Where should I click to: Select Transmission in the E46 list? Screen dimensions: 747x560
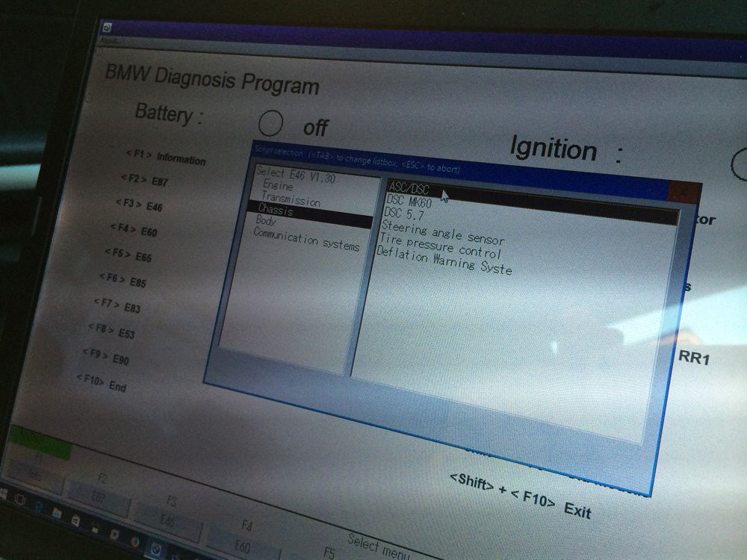click(x=291, y=199)
